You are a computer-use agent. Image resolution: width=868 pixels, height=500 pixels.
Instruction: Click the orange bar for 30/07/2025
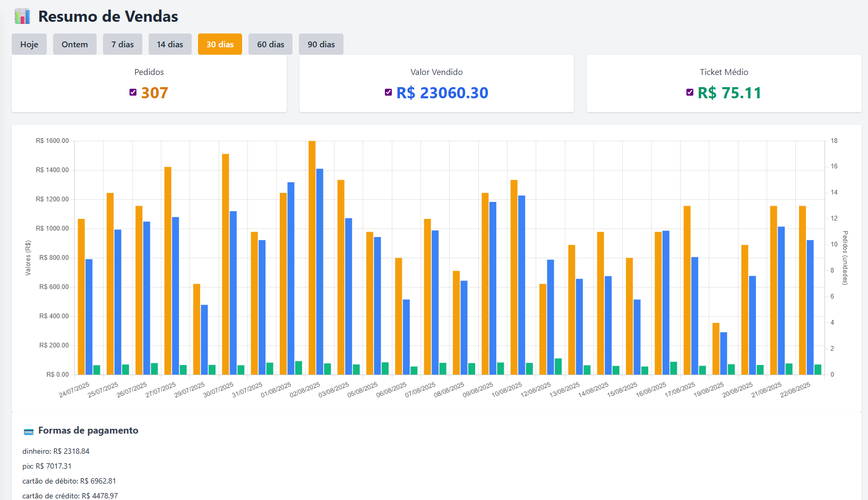tap(226, 264)
